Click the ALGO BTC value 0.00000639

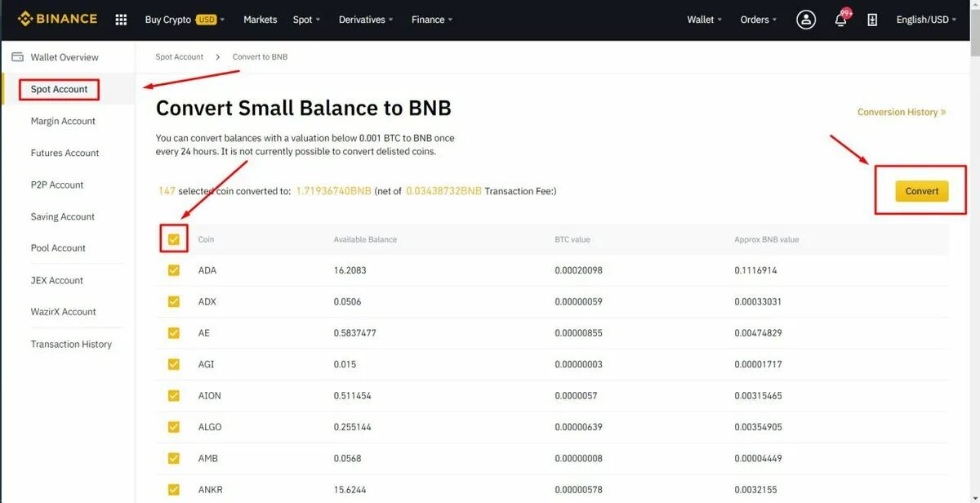click(578, 427)
